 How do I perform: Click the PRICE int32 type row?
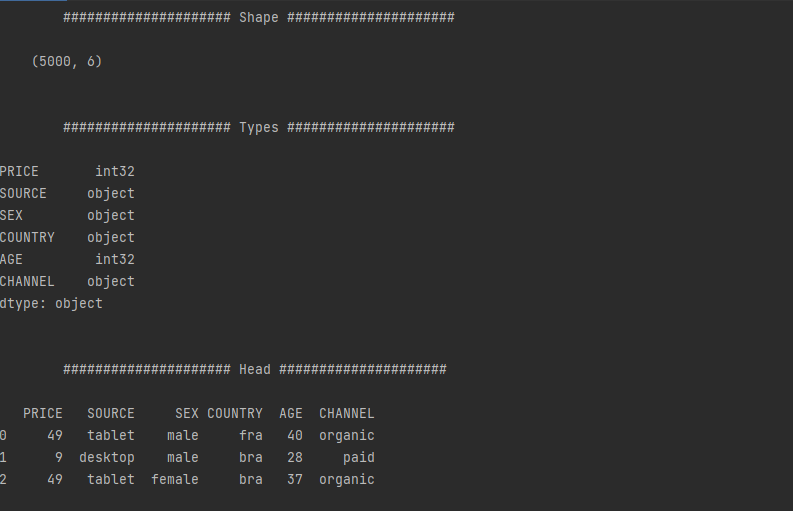coord(67,171)
